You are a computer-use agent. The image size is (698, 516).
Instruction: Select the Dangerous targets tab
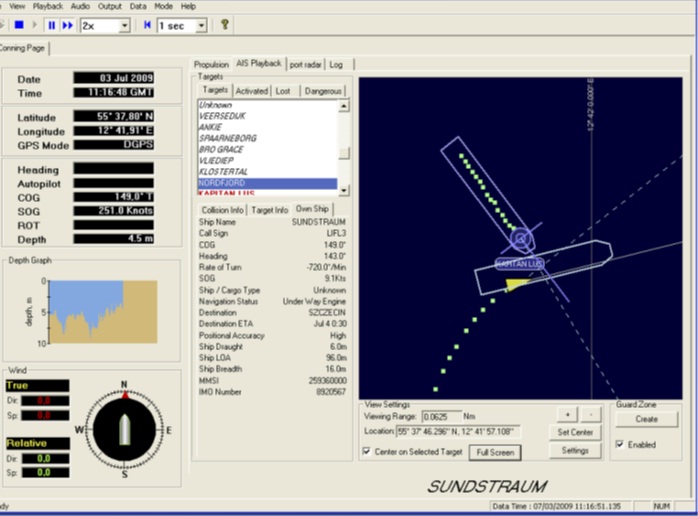point(323,90)
